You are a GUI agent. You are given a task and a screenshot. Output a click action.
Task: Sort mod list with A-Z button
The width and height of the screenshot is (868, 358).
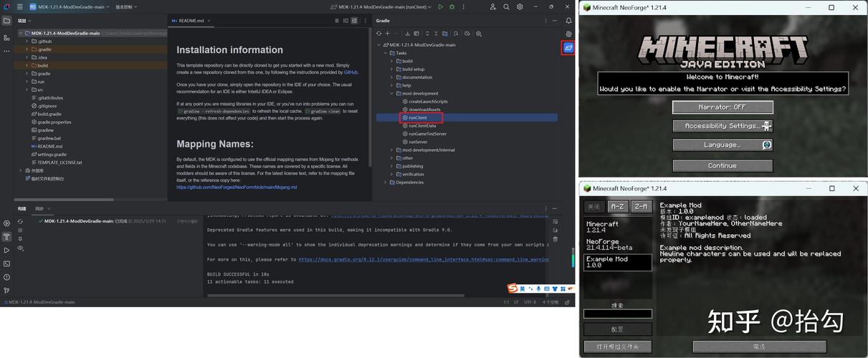tap(617, 206)
